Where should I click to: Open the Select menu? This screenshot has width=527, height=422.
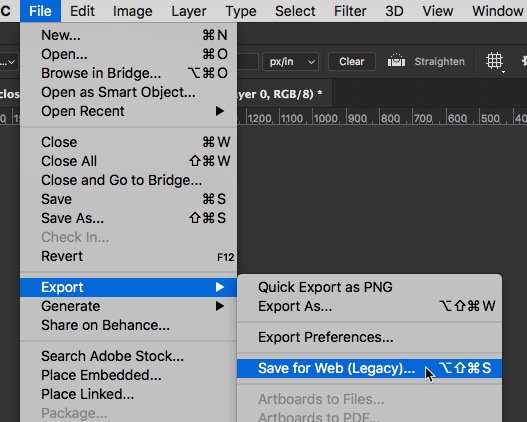[295, 11]
